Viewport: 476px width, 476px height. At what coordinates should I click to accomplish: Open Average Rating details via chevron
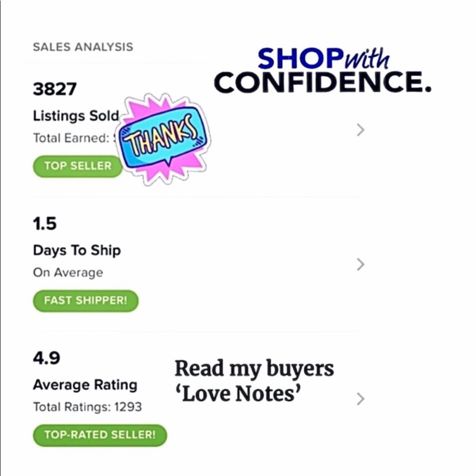[x=360, y=399]
